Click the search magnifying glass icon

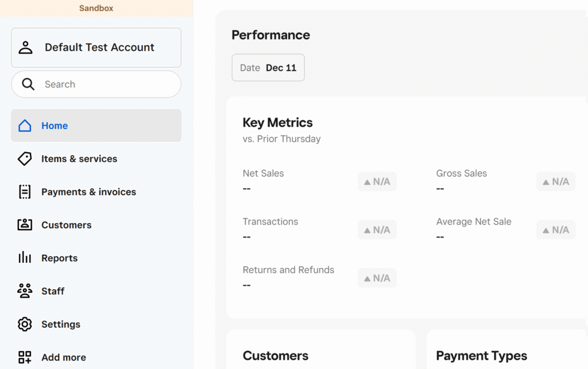(x=28, y=84)
